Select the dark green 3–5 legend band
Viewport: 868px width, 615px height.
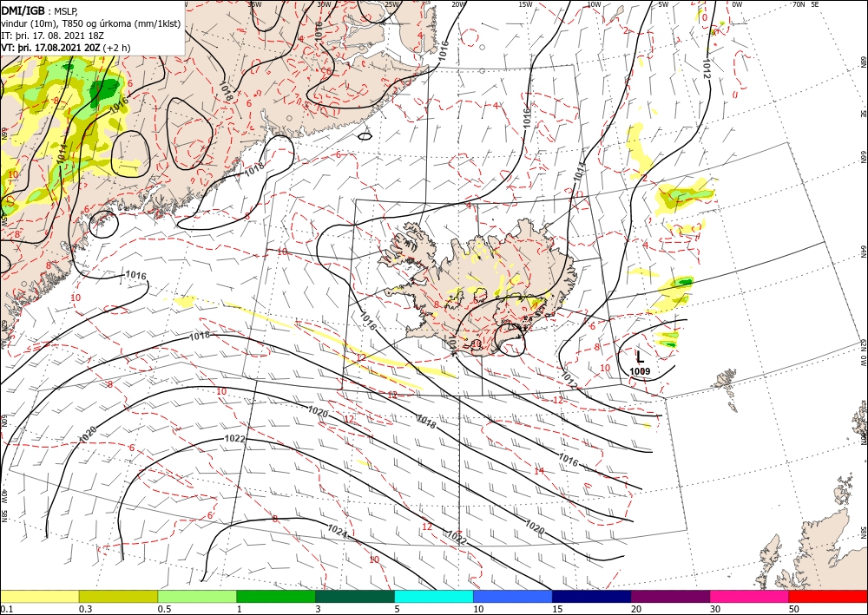(355, 596)
